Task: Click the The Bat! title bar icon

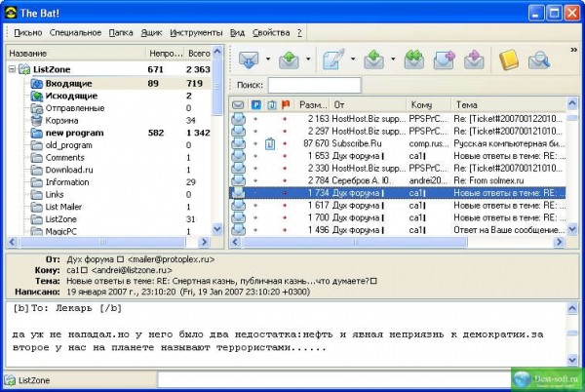Action: [x=11, y=13]
